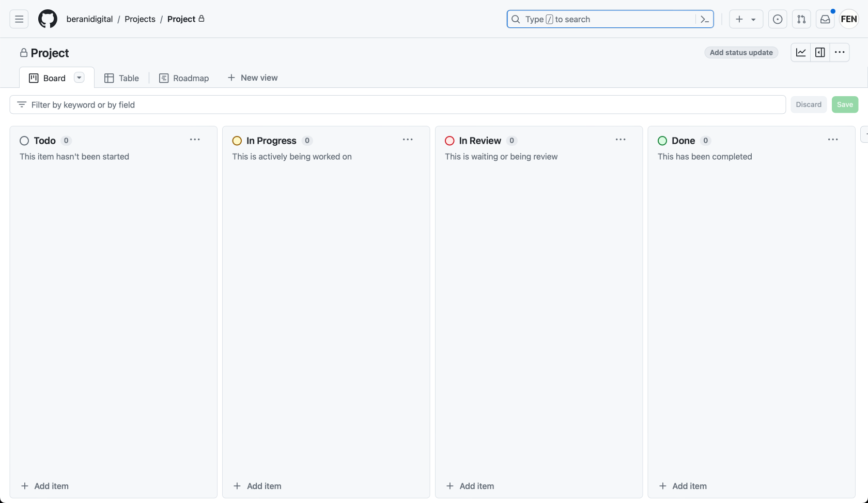868x503 pixels.
Task: Go to GitHub homepage logo
Action: click(x=48, y=19)
